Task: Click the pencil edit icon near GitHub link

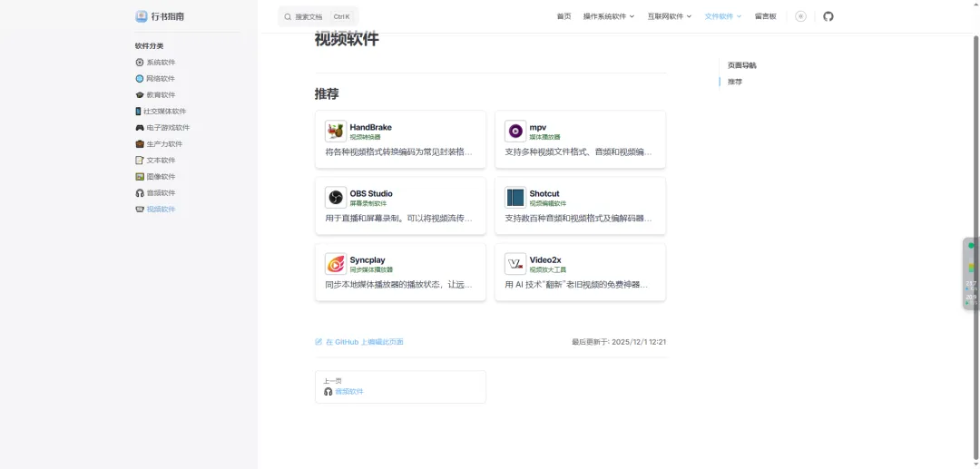Action: point(318,342)
